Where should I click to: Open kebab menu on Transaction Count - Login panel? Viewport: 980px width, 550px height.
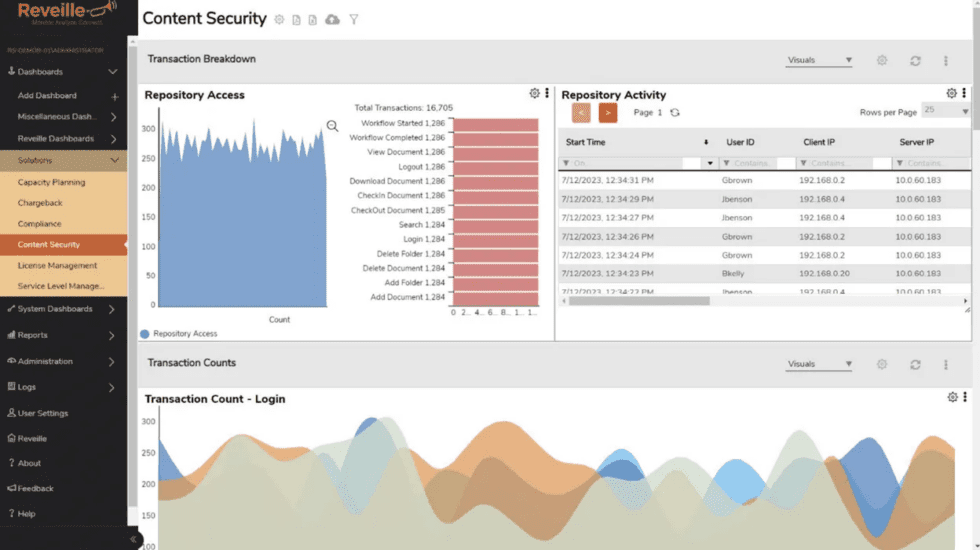click(x=965, y=398)
